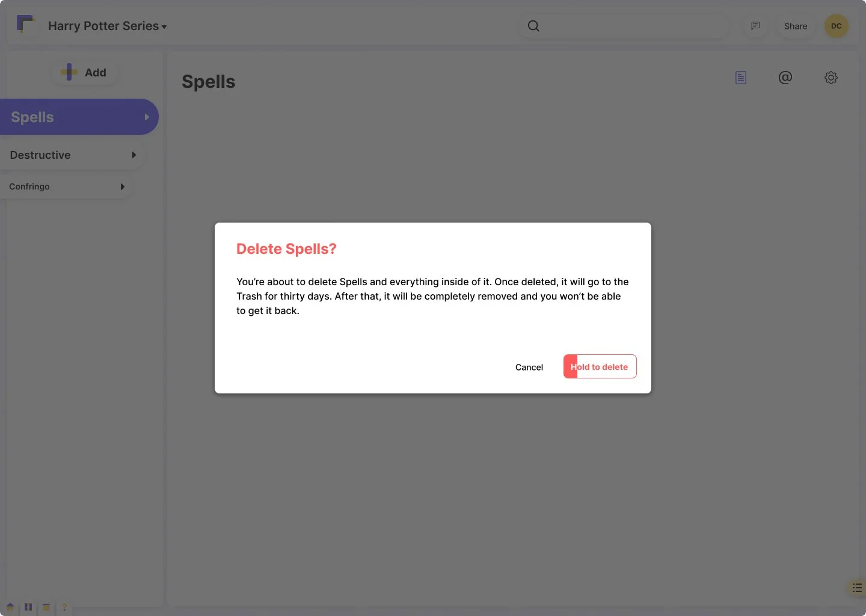
Task: Expand the Destructive arrow
Action: 134,155
